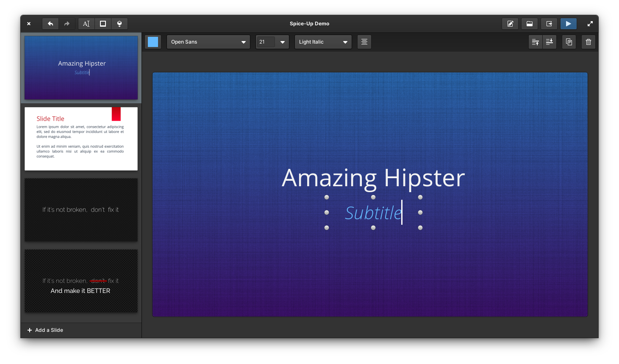This screenshot has height=364, width=619.
Task: Expand the Open Sans font dropdown
Action: [x=208, y=42]
